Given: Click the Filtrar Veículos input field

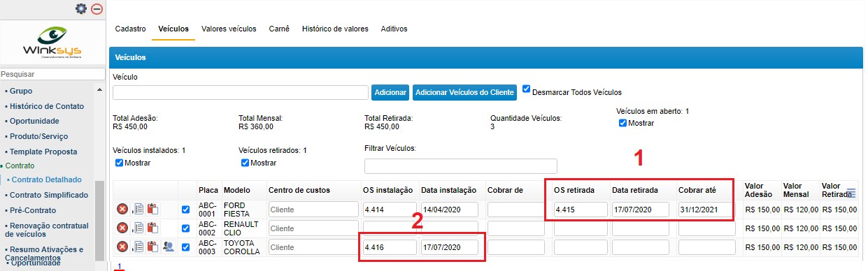Looking at the screenshot, I should tap(461, 166).
